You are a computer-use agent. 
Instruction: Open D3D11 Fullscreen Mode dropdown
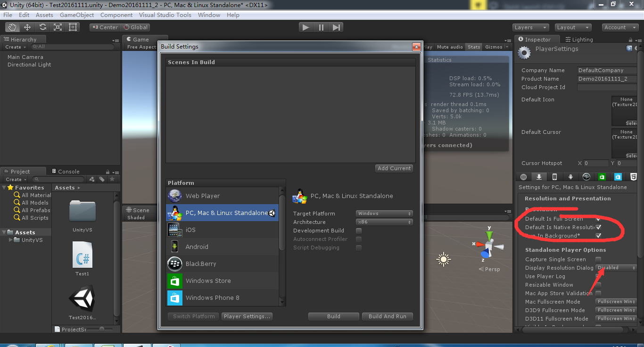pyautogui.click(x=616, y=319)
